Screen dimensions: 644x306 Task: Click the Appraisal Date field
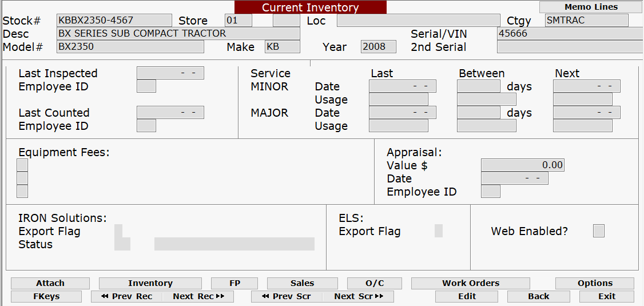pos(515,178)
